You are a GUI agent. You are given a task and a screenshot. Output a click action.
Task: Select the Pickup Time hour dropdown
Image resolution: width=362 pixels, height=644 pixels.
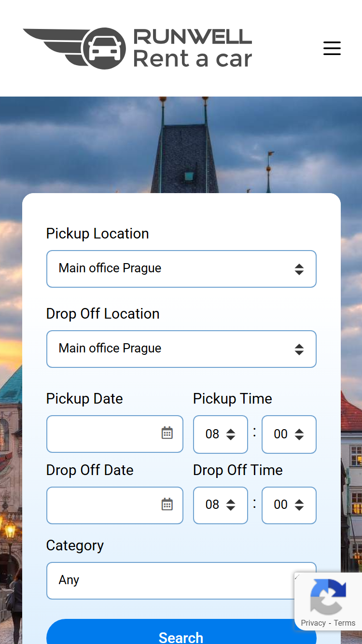point(221,434)
